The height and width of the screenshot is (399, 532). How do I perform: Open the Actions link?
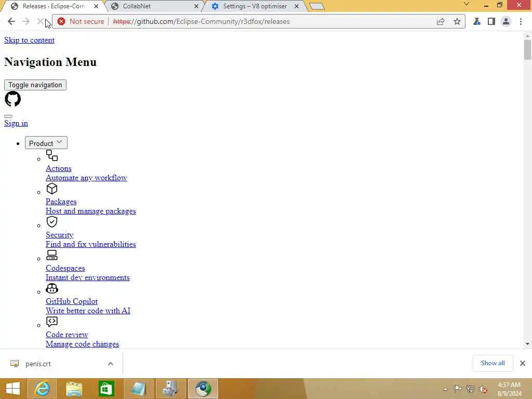click(59, 168)
